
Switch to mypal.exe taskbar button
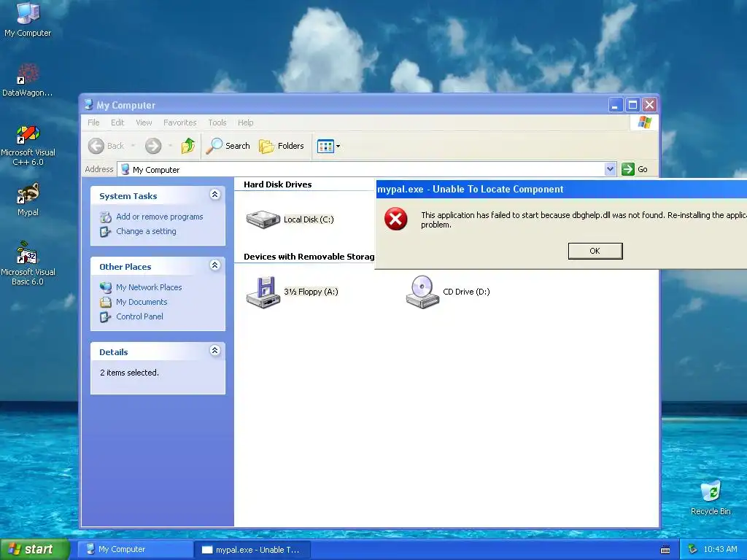tap(252, 550)
